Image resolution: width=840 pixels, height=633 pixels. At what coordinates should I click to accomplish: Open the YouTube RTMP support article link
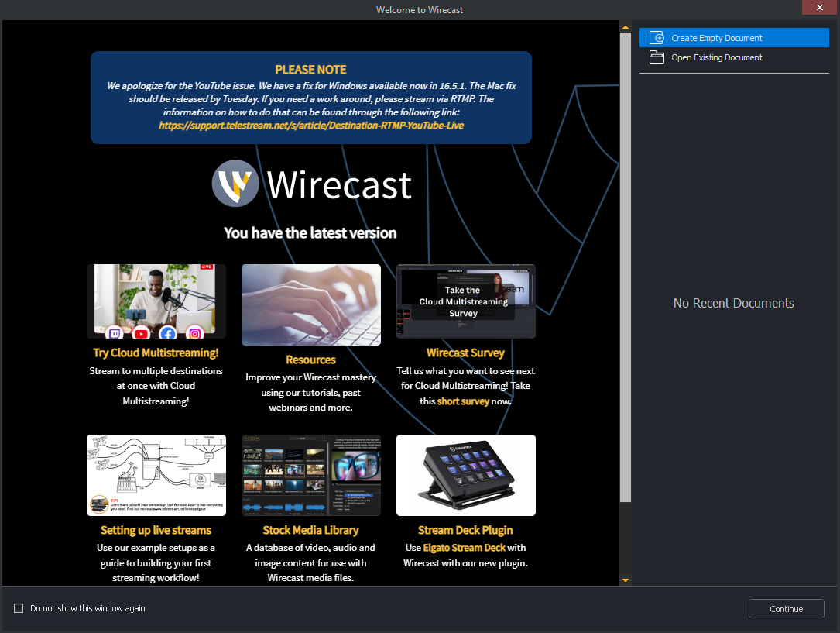(x=311, y=126)
